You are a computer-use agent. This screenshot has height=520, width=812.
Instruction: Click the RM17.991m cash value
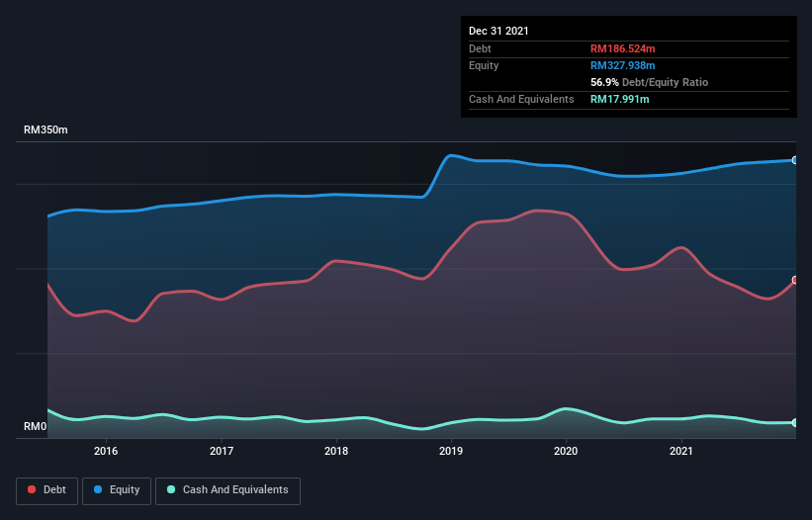619,99
